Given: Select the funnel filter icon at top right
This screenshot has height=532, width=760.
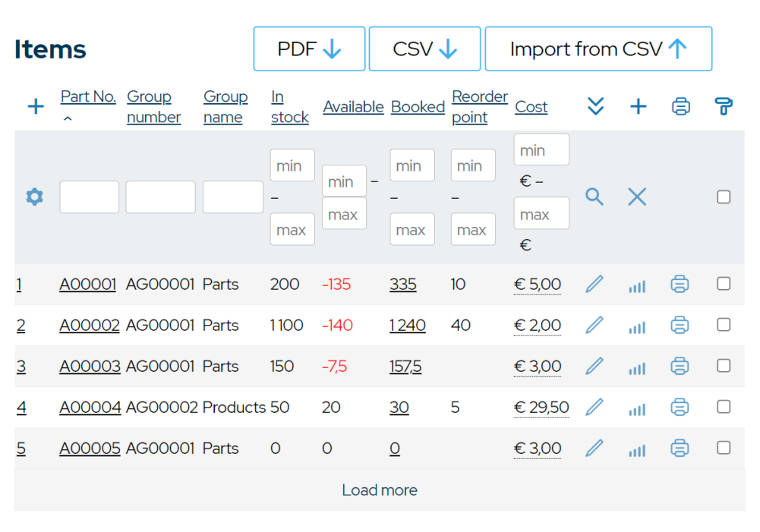Looking at the screenshot, I should coord(723,106).
